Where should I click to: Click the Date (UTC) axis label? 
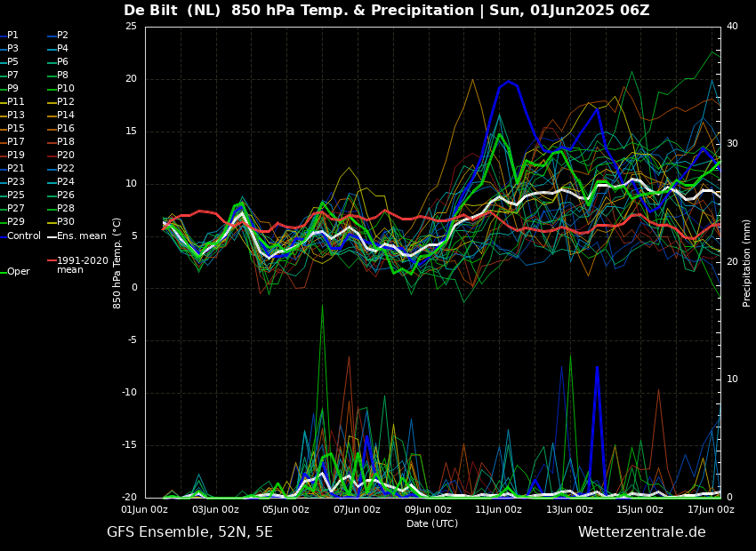coord(432,523)
